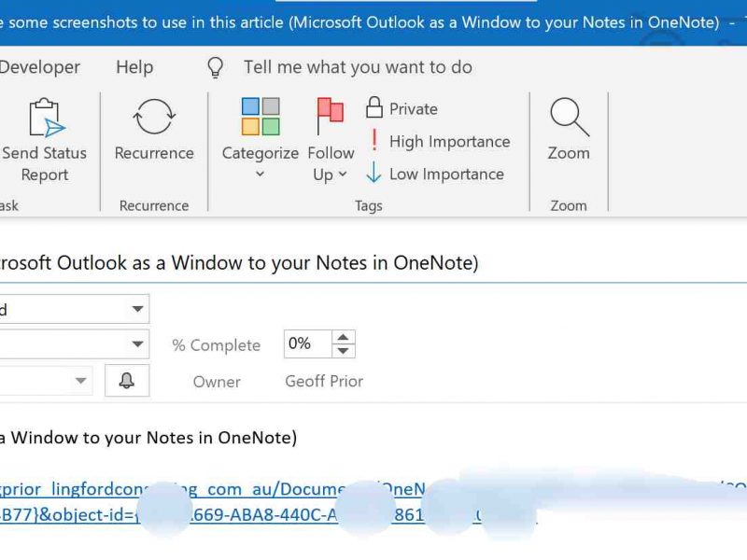Click the owner name Geoff Prior

(x=324, y=381)
